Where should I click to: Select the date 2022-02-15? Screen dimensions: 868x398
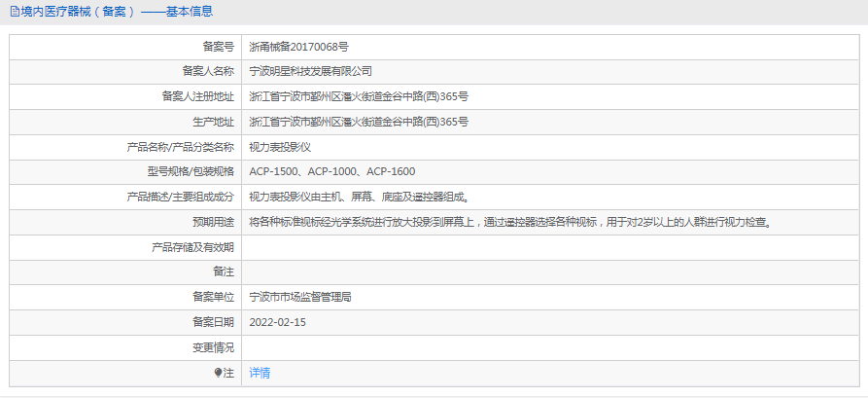pos(278,322)
